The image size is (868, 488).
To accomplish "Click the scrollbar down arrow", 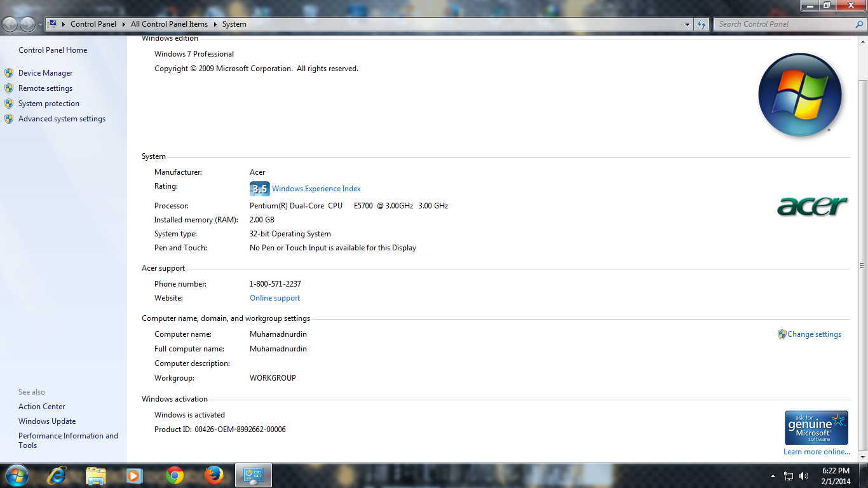I will (862, 456).
